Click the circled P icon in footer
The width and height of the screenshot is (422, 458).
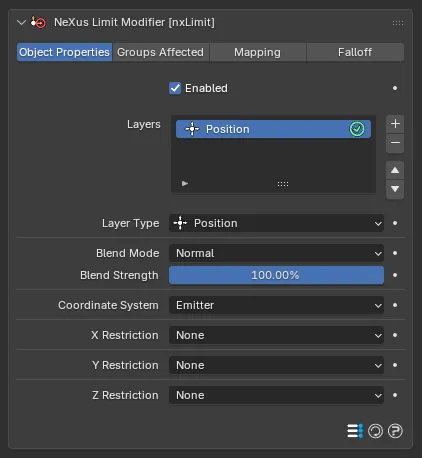pos(395,431)
